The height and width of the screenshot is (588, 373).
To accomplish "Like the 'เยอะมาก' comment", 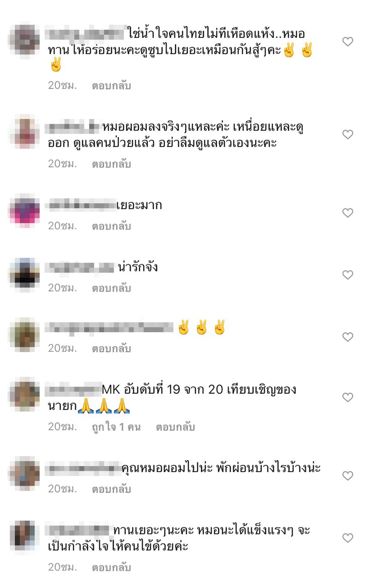I will pos(348,213).
